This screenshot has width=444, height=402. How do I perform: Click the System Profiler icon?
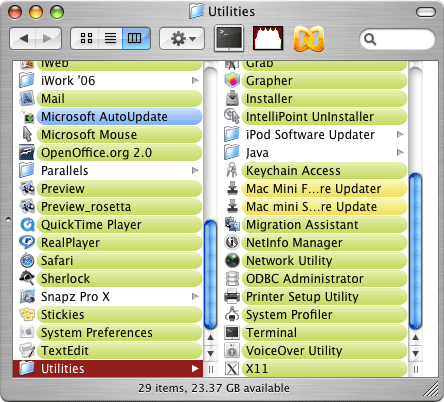coord(232,314)
